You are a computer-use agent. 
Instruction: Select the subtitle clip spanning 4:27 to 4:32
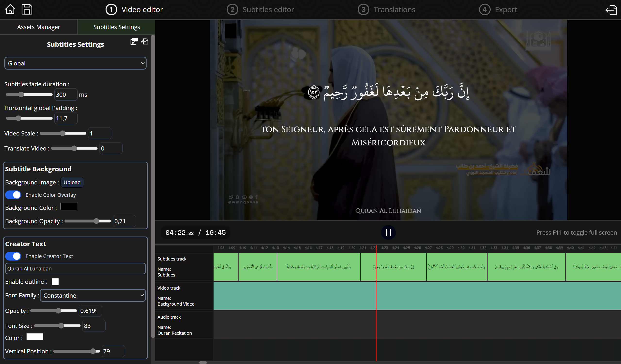(457, 267)
